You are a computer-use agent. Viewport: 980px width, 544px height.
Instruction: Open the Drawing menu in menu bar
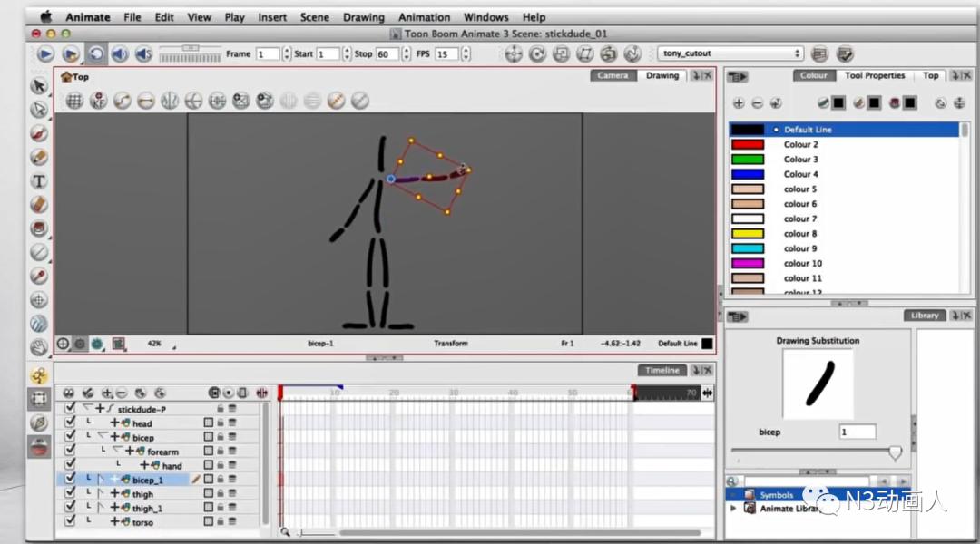click(x=364, y=17)
